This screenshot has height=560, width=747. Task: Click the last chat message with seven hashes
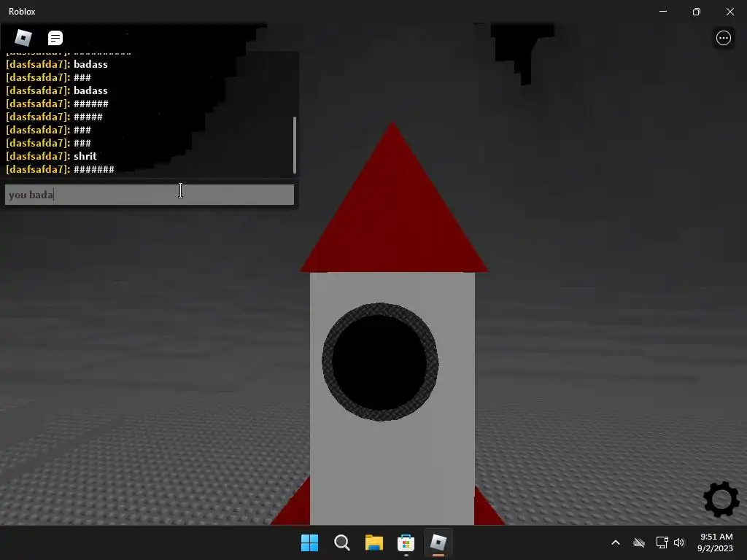coord(94,169)
